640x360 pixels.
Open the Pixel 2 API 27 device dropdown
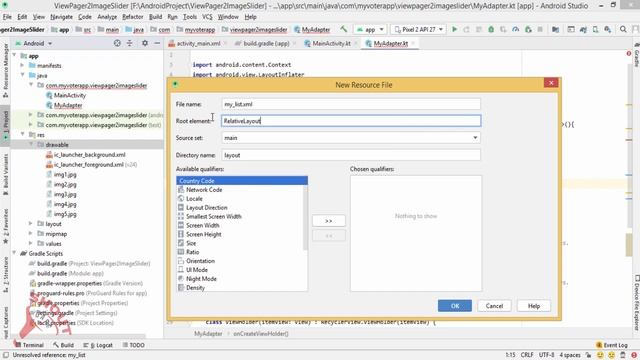(x=418, y=29)
